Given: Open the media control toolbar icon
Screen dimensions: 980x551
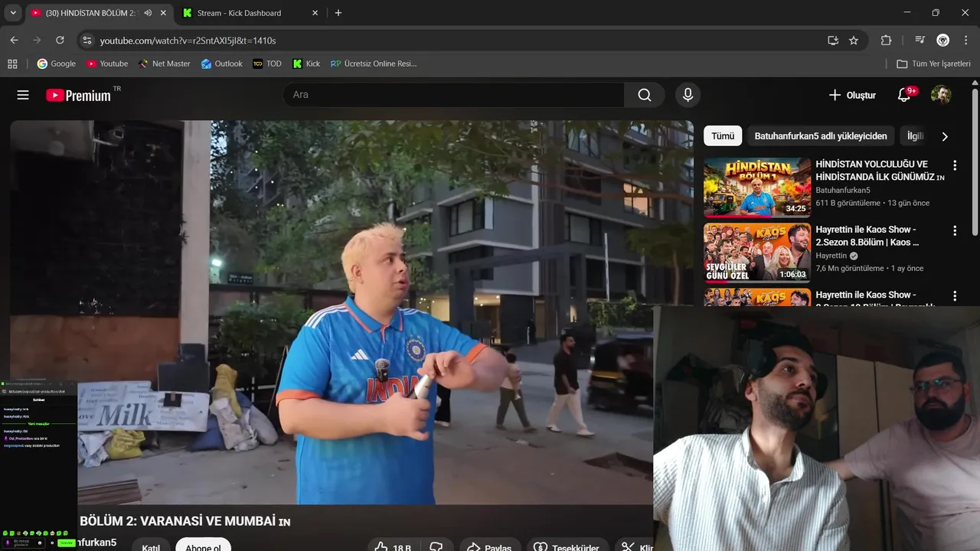Looking at the screenshot, I should pyautogui.click(x=920, y=40).
